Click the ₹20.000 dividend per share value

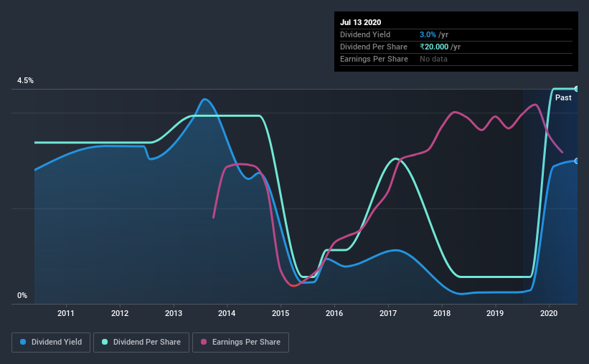click(434, 47)
